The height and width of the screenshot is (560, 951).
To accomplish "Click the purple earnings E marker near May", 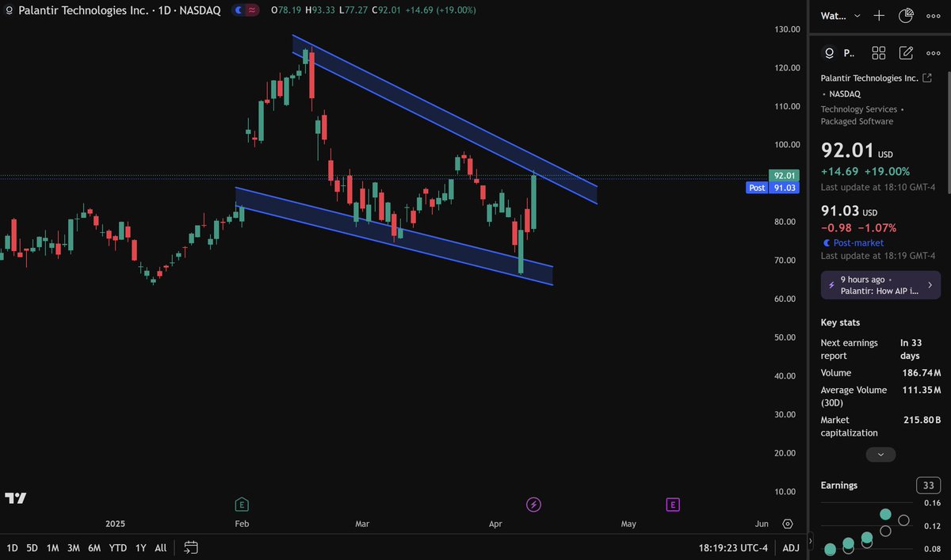I will [x=673, y=505].
